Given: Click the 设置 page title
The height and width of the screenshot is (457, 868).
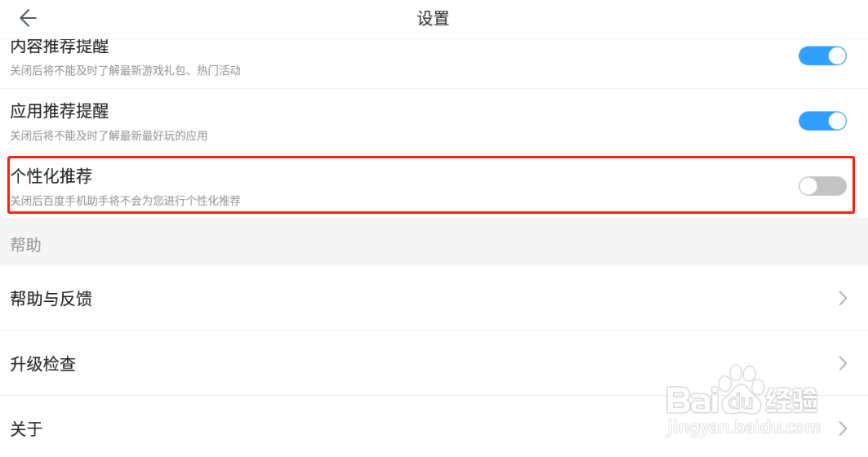Looking at the screenshot, I should [x=433, y=19].
